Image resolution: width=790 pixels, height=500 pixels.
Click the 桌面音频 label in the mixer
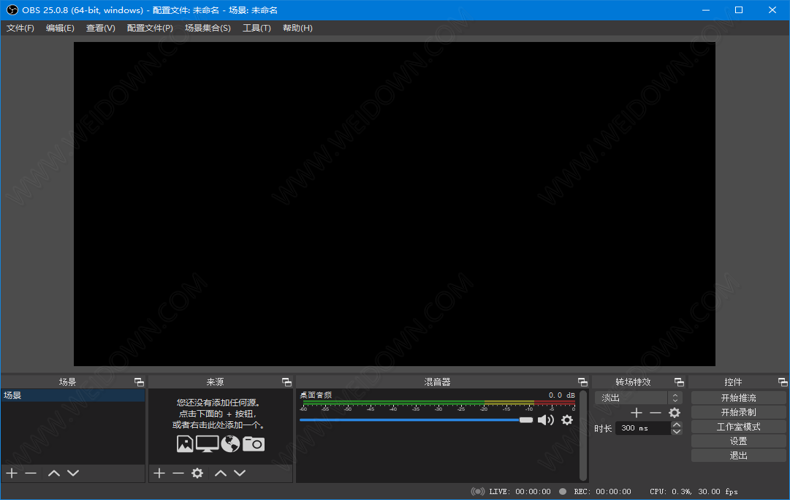(x=316, y=395)
